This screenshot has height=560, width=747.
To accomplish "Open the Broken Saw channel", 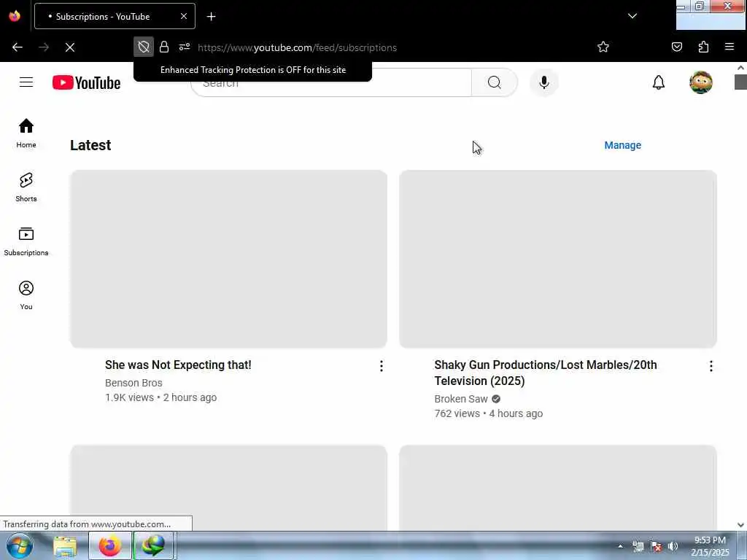I will [x=461, y=399].
